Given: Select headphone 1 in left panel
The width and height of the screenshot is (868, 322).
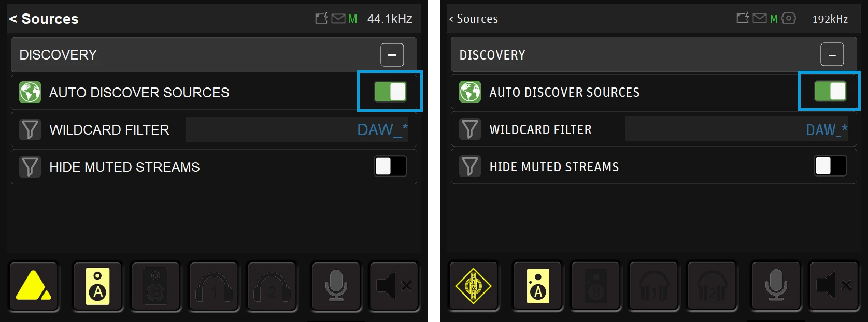Looking at the screenshot, I should coord(214,286).
